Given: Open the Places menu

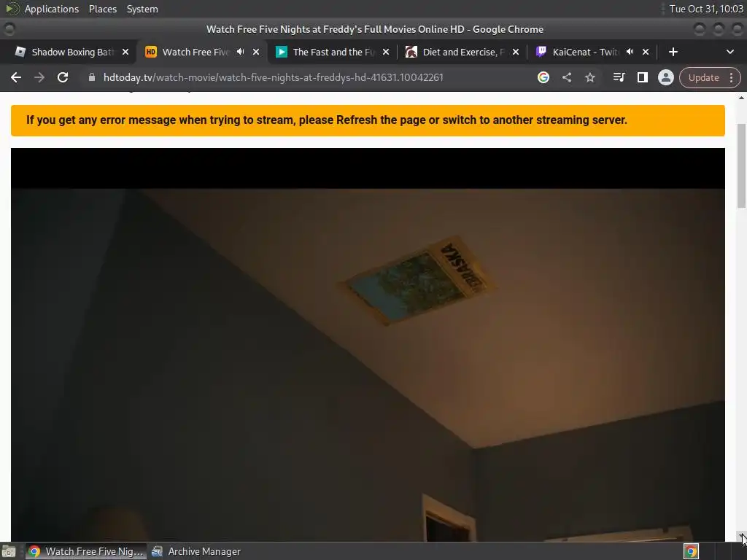Looking at the screenshot, I should pyautogui.click(x=102, y=9).
